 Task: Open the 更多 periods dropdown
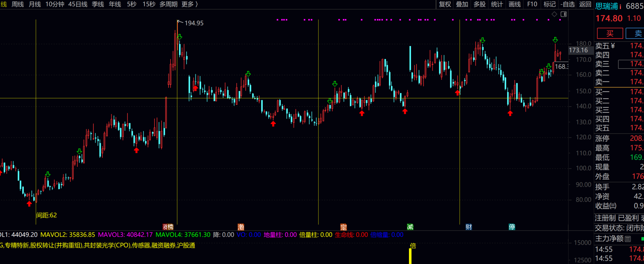click(x=189, y=4)
